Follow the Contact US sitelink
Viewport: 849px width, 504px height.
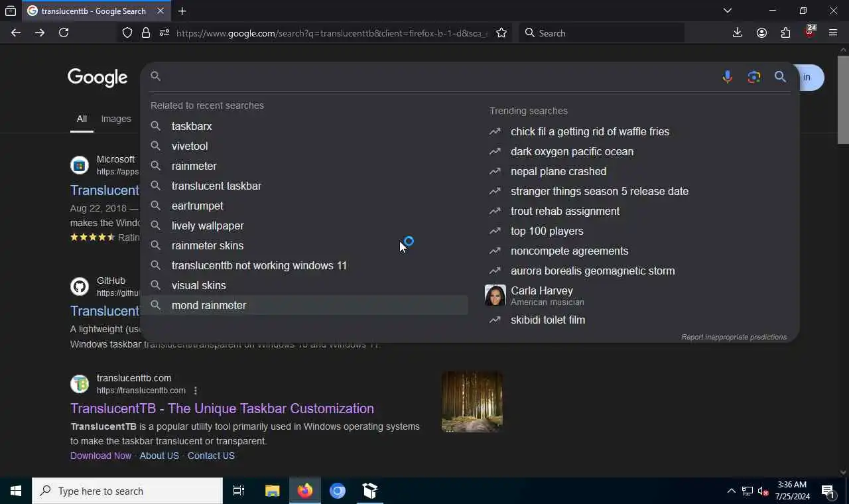point(211,456)
